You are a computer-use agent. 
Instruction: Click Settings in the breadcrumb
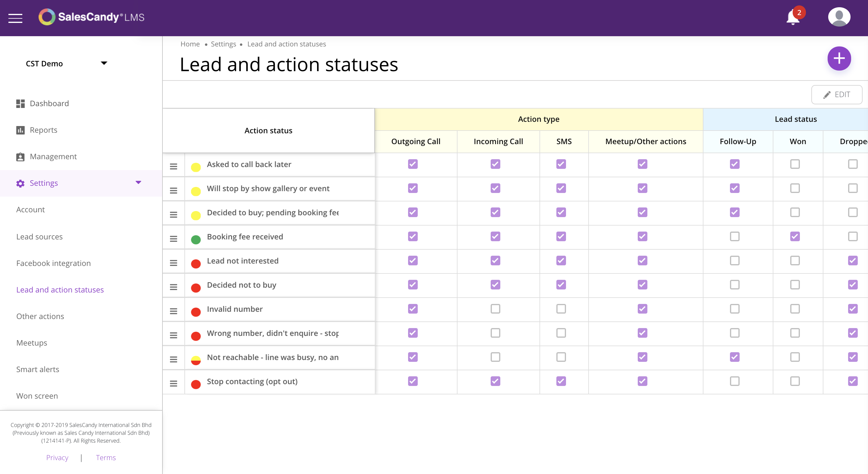pos(223,44)
